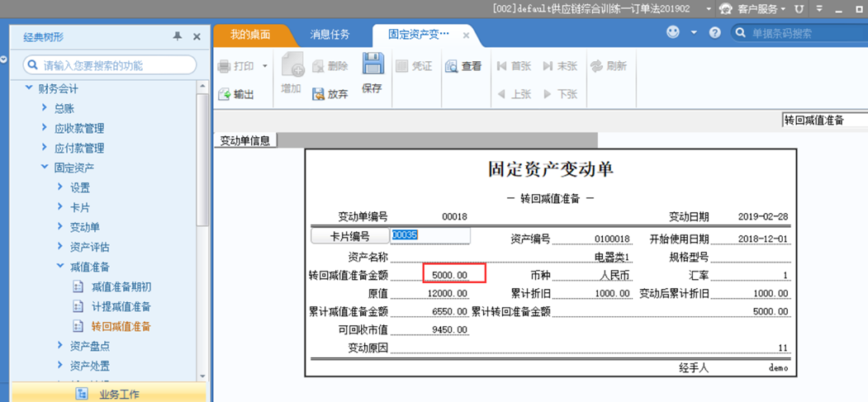This screenshot has height=402, width=868.
Task: Open the Print dropdown arrow
Action: pos(264,66)
